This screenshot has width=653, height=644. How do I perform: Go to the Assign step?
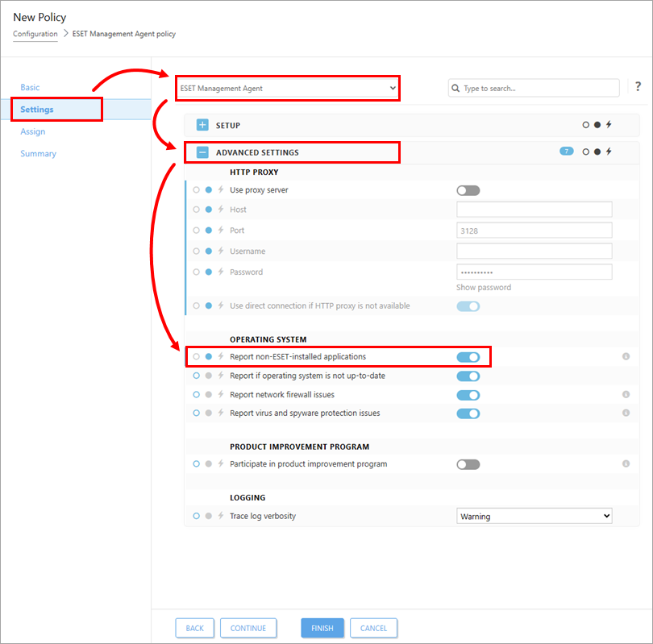point(33,131)
